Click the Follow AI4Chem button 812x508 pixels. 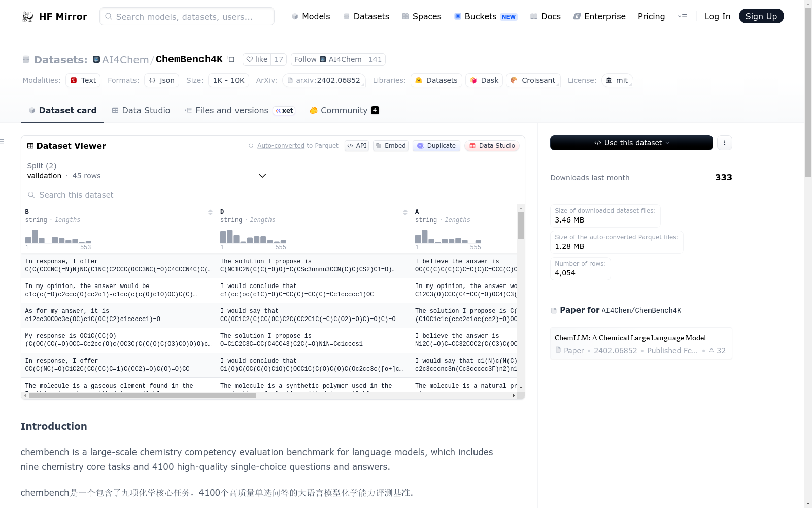(x=328, y=59)
